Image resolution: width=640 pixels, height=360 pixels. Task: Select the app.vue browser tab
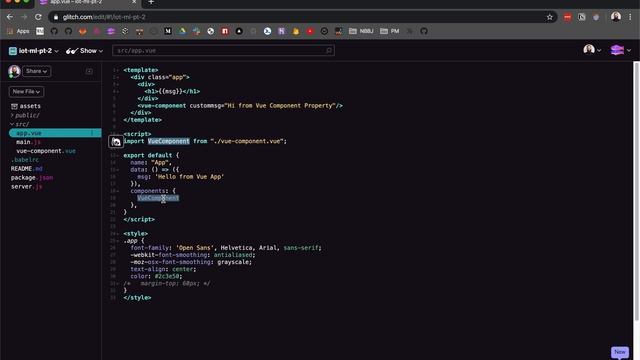click(88, 2)
